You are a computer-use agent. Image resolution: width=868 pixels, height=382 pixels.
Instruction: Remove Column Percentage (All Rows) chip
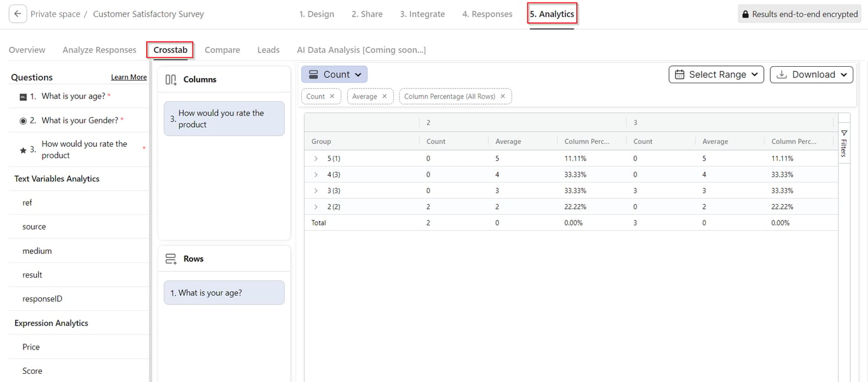503,97
